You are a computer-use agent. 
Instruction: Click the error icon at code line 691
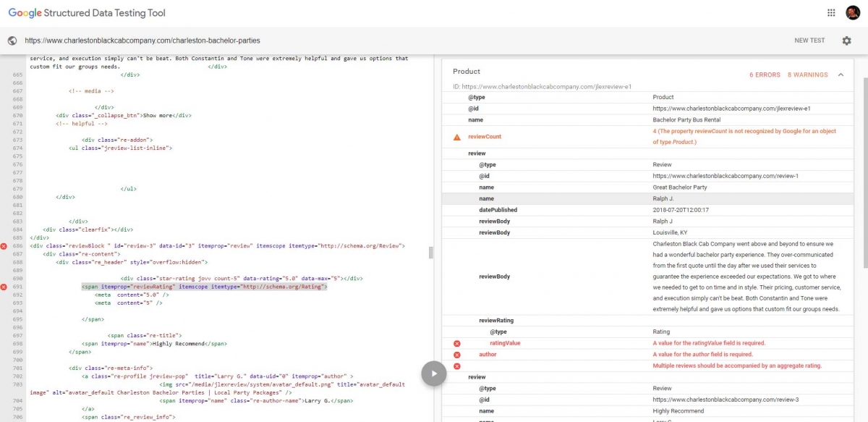(4, 287)
